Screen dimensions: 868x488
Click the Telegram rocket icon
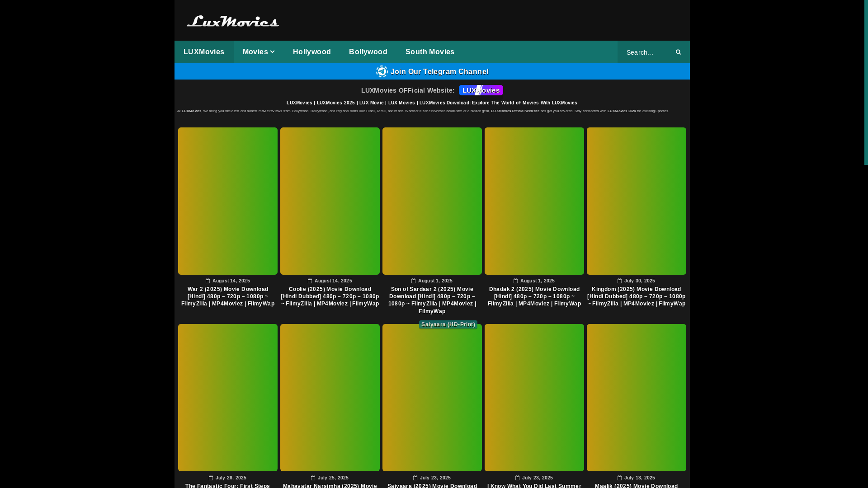click(382, 71)
